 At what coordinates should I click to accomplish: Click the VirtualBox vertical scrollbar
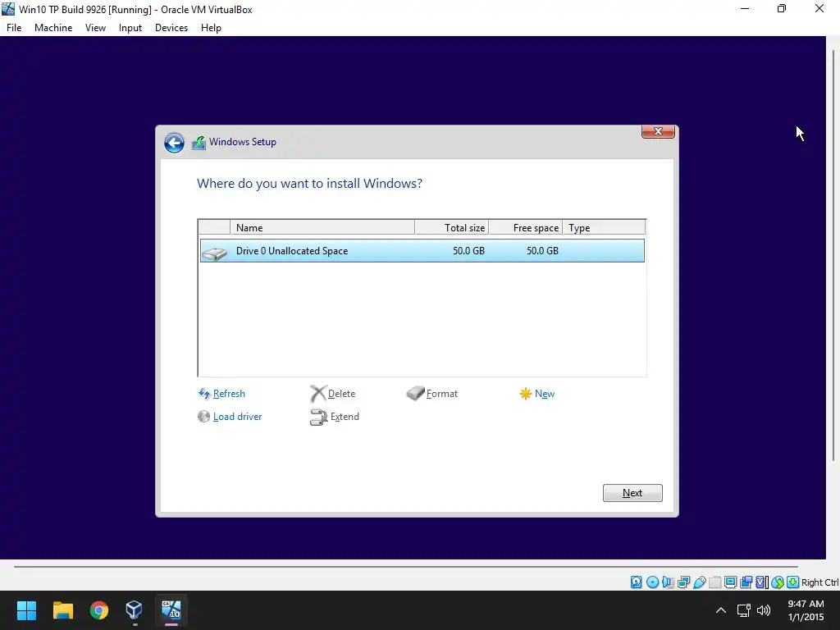(x=833, y=255)
